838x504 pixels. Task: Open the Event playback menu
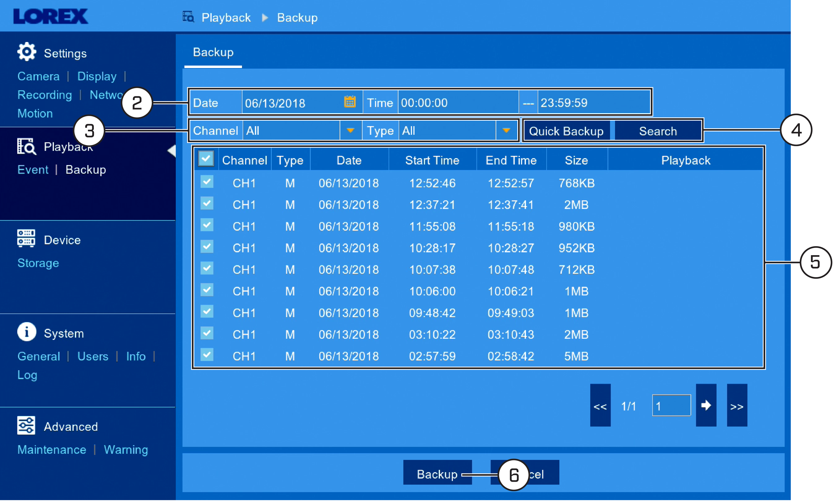[33, 170]
